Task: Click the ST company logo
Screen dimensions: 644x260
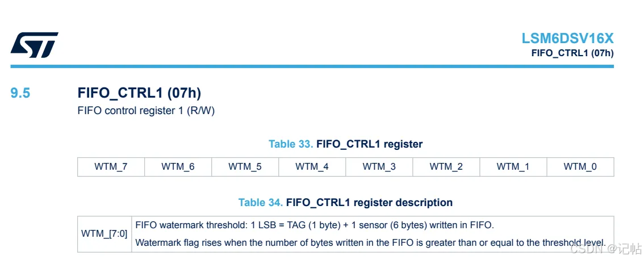Action: 34,44
